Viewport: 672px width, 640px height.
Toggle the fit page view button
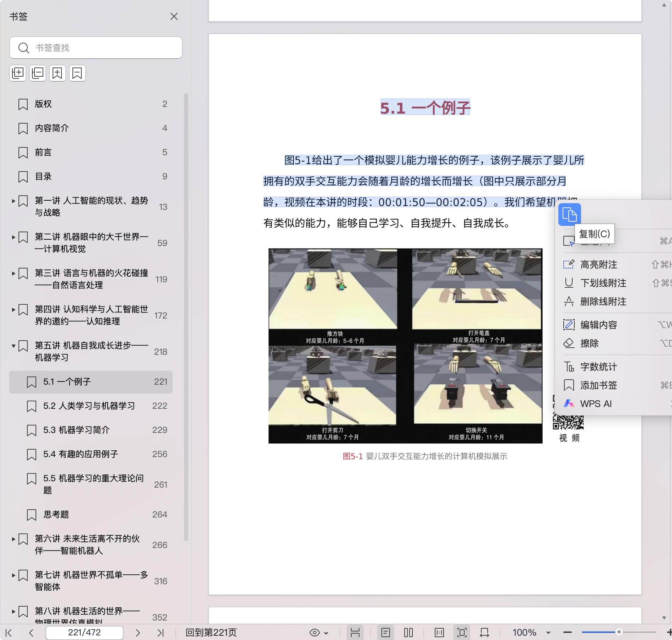tap(462, 633)
